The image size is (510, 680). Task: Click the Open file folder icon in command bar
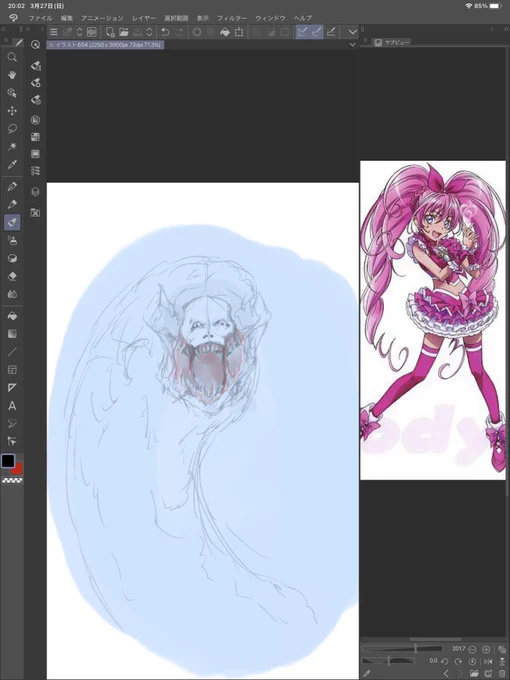coord(124,32)
